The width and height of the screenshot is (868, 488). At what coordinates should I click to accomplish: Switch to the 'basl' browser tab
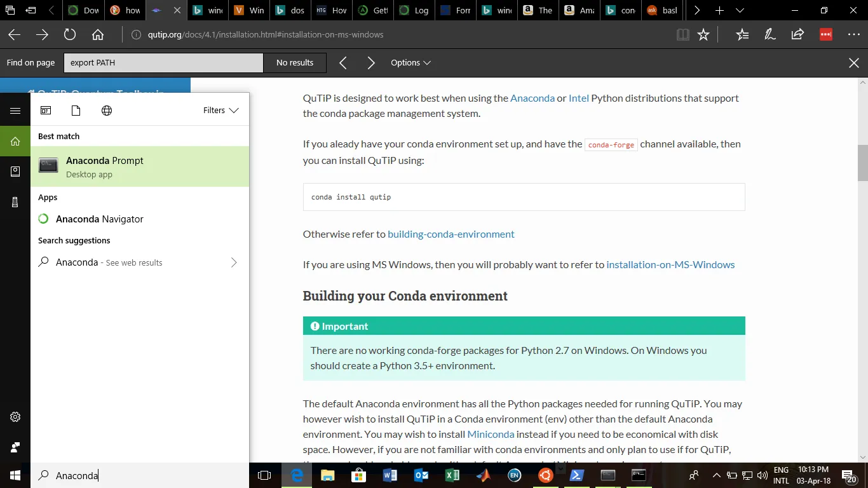pyautogui.click(x=662, y=10)
